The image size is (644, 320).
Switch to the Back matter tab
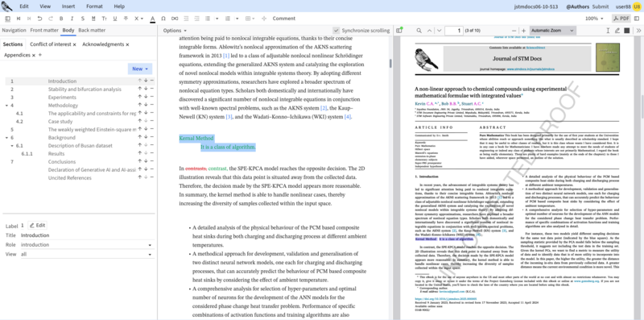(x=92, y=30)
